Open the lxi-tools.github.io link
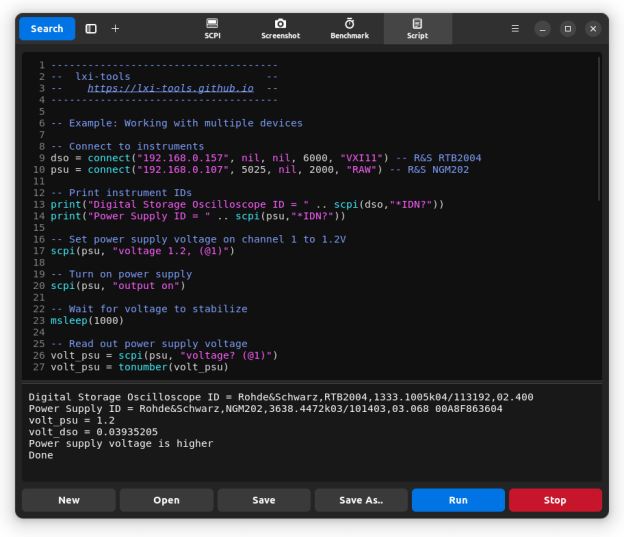 tap(168, 88)
